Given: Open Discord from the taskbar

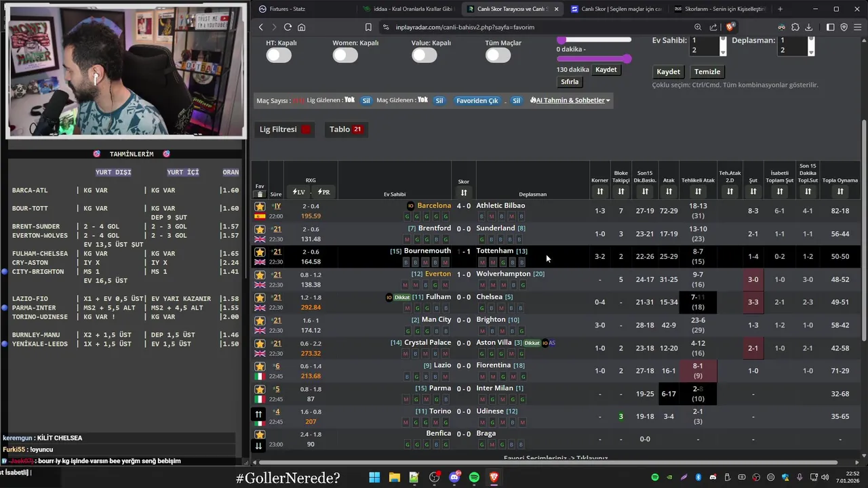Looking at the screenshot, I should pos(454,477).
